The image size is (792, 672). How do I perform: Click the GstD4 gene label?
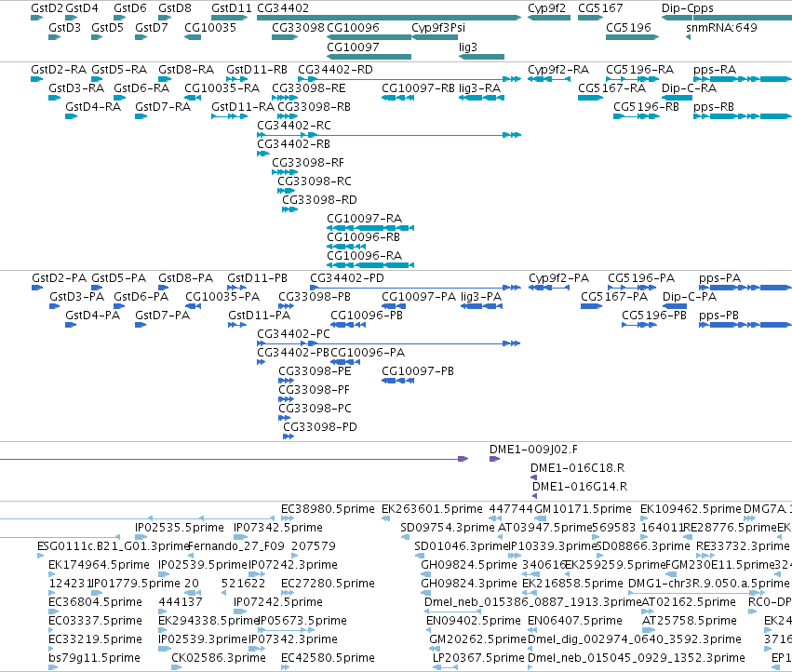pyautogui.click(x=82, y=8)
